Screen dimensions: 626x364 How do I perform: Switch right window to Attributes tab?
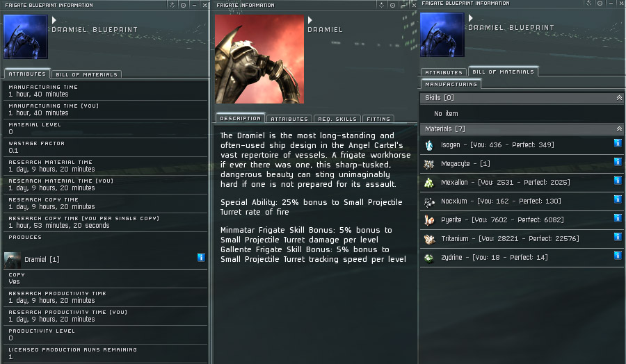(x=444, y=72)
